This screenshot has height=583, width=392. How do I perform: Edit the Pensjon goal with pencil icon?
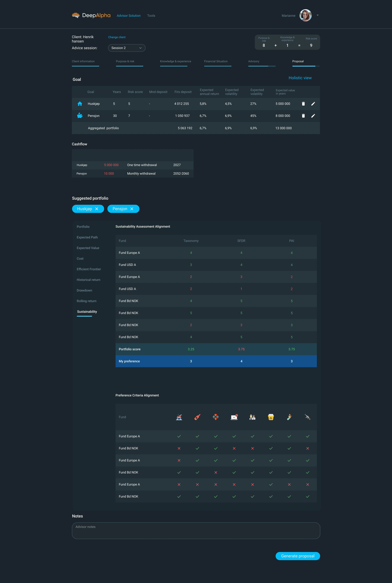pos(313,116)
